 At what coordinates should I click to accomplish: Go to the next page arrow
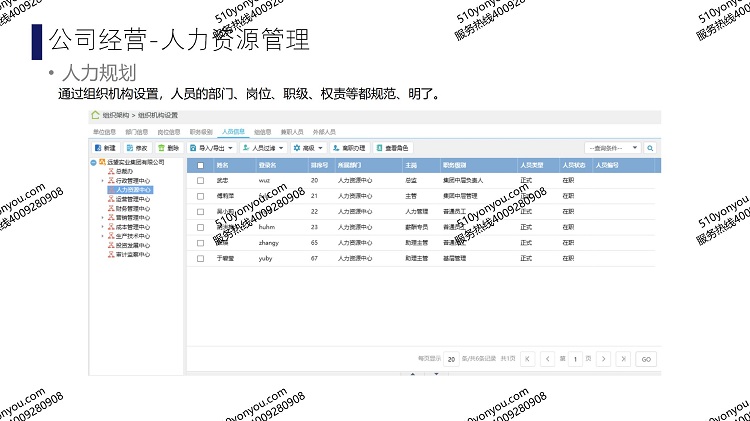602,358
